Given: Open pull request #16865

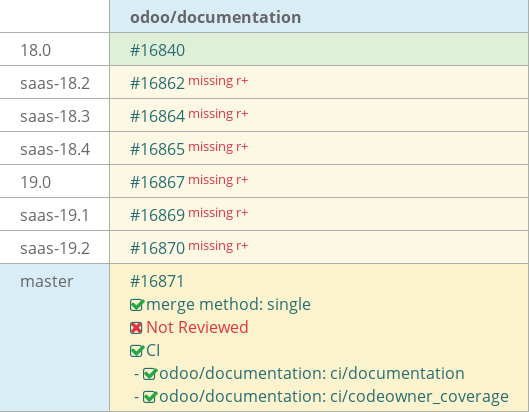Looking at the screenshot, I should pyautogui.click(x=158, y=149).
